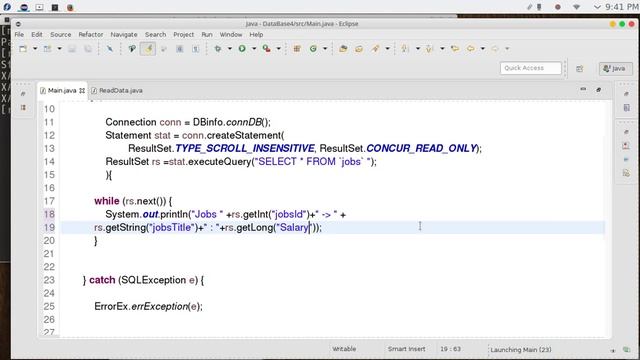Click the system tray Wi-Fi icon
Viewport: 640px width, 360px height.
pyautogui.click(x=576, y=7)
